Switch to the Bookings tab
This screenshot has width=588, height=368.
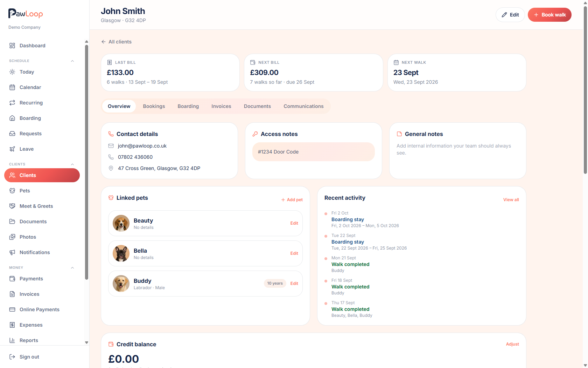[x=154, y=106]
